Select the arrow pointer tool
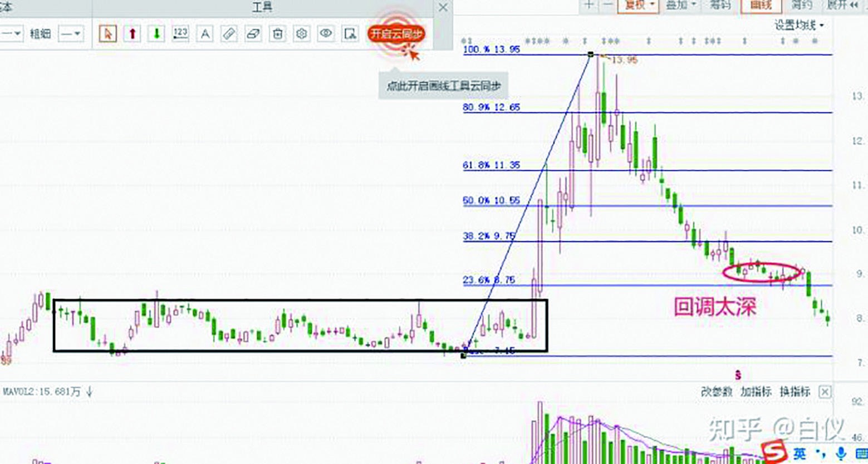 click(108, 34)
